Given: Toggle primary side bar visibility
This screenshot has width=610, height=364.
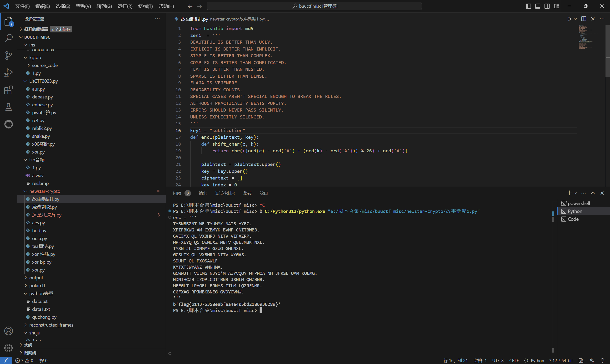Looking at the screenshot, I should coord(528,6).
